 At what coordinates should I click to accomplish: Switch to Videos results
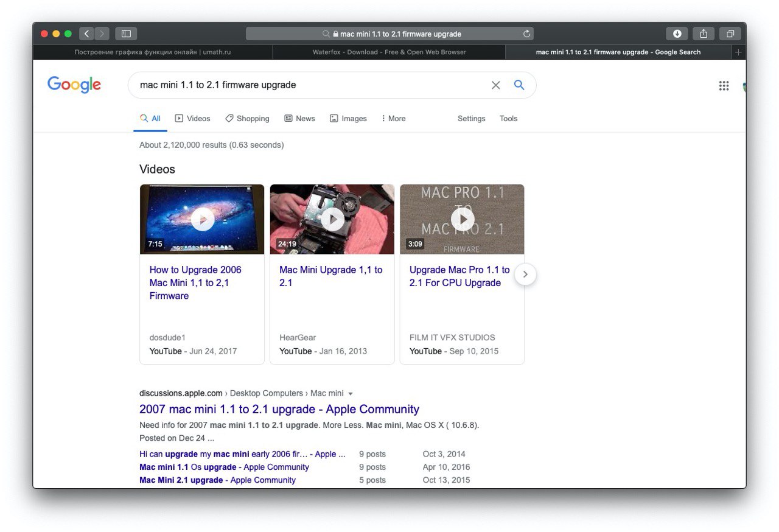coord(192,119)
